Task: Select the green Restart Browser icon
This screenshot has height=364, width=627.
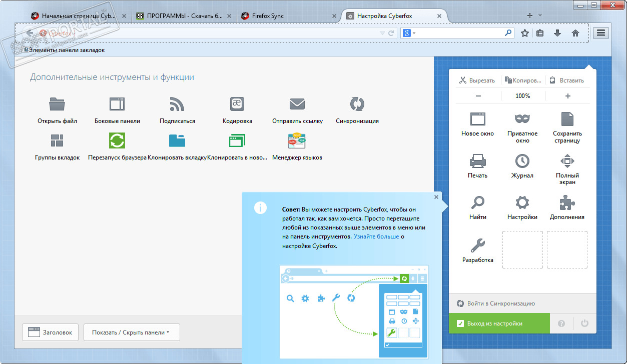Action: (x=117, y=140)
